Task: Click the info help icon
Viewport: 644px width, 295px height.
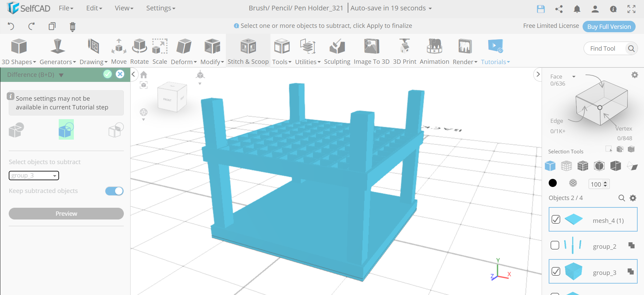Action: (x=613, y=9)
